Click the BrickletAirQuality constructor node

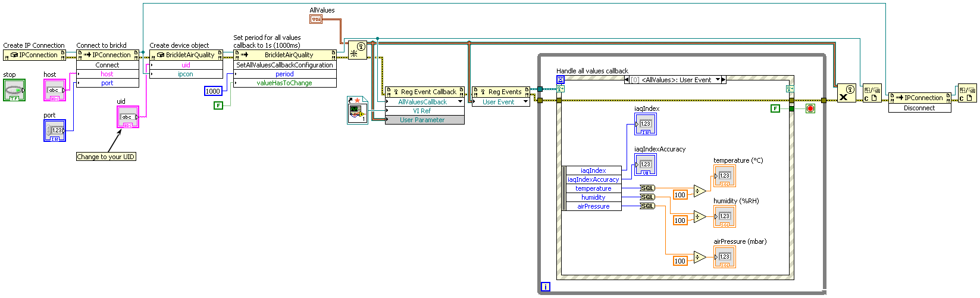186,55
